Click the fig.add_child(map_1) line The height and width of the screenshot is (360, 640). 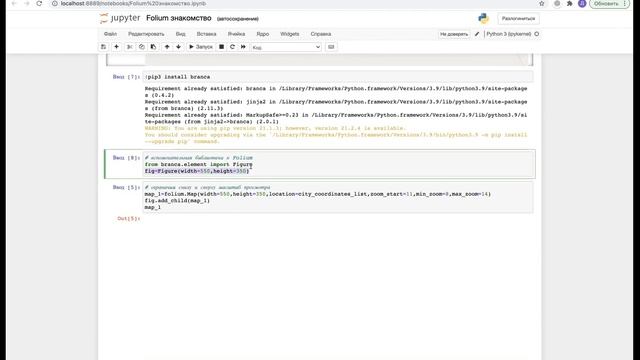(177, 200)
